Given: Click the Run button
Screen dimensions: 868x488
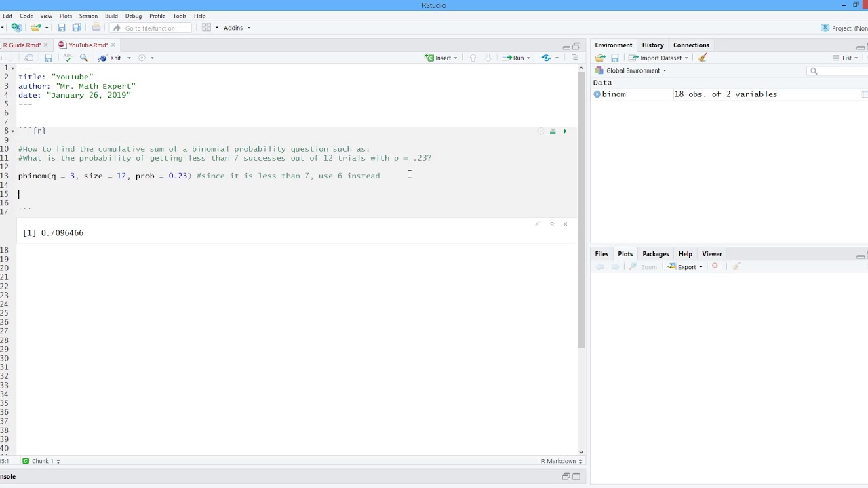Looking at the screenshot, I should click(513, 58).
